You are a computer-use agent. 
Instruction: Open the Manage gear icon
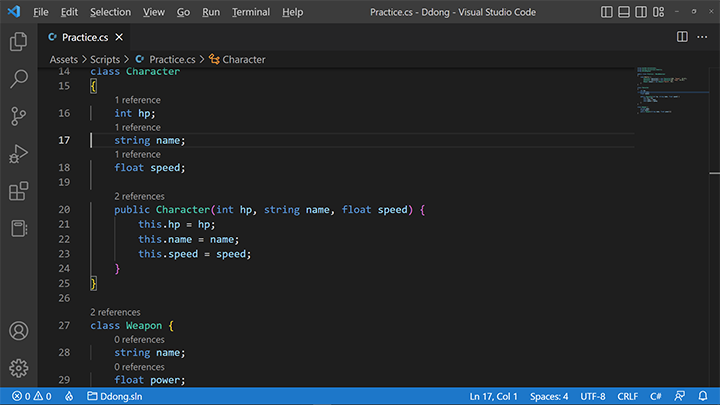click(18, 368)
